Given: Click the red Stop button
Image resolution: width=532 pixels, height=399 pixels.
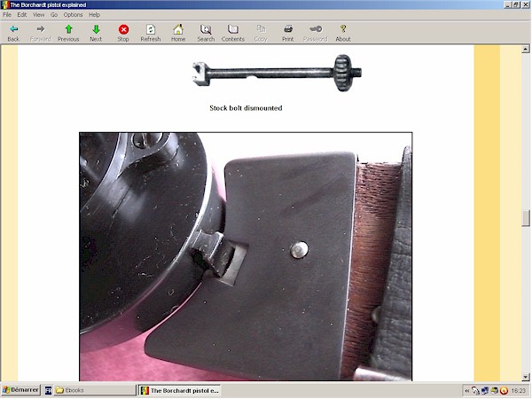Looking at the screenshot, I should (x=123, y=34).
